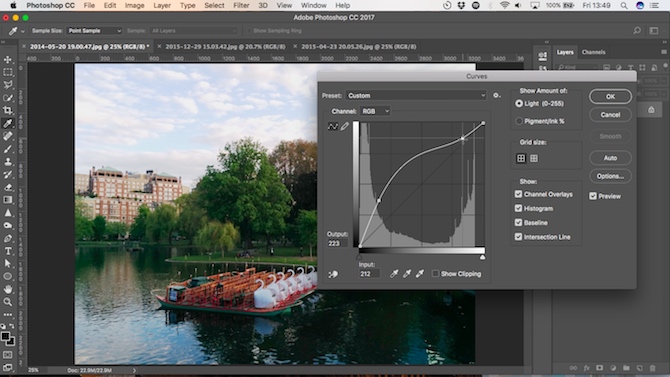The image size is (670, 377).
Task: Open the Sample Size Point Sample dropdown
Action: tap(94, 31)
